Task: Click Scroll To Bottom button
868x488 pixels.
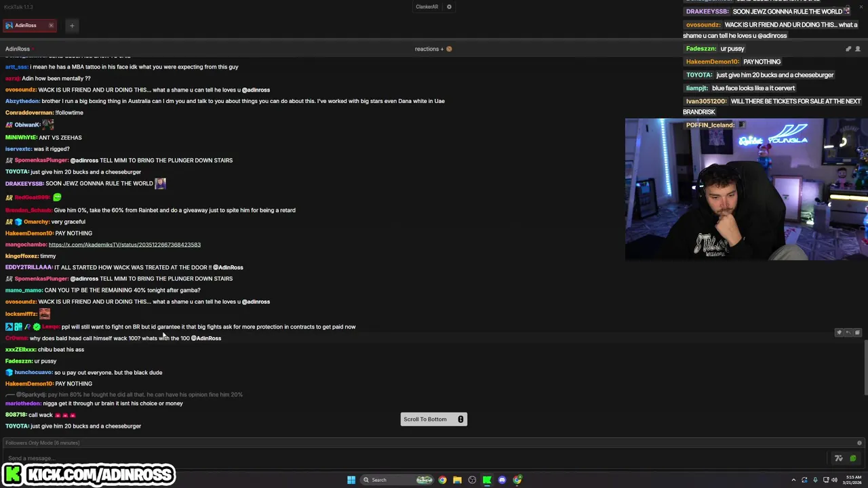Action: point(434,419)
